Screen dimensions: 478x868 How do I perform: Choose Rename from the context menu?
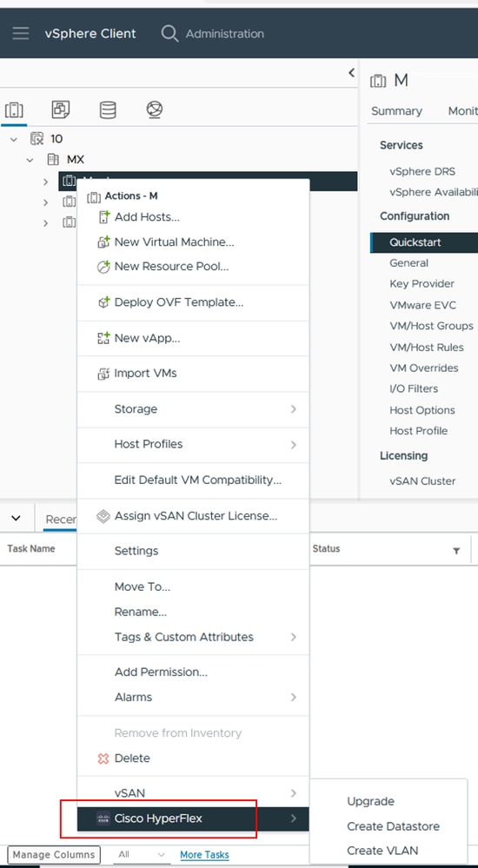point(141,612)
